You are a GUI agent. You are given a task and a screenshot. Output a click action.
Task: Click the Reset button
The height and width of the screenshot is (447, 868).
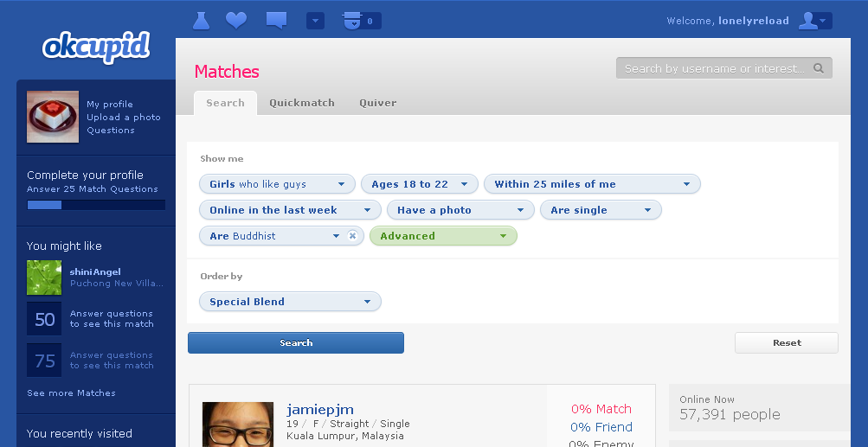[787, 342]
